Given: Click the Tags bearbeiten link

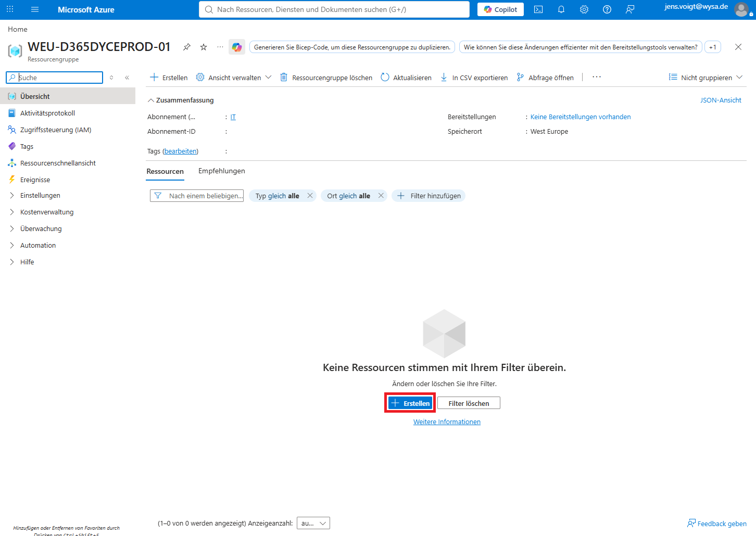Looking at the screenshot, I should click(x=181, y=151).
